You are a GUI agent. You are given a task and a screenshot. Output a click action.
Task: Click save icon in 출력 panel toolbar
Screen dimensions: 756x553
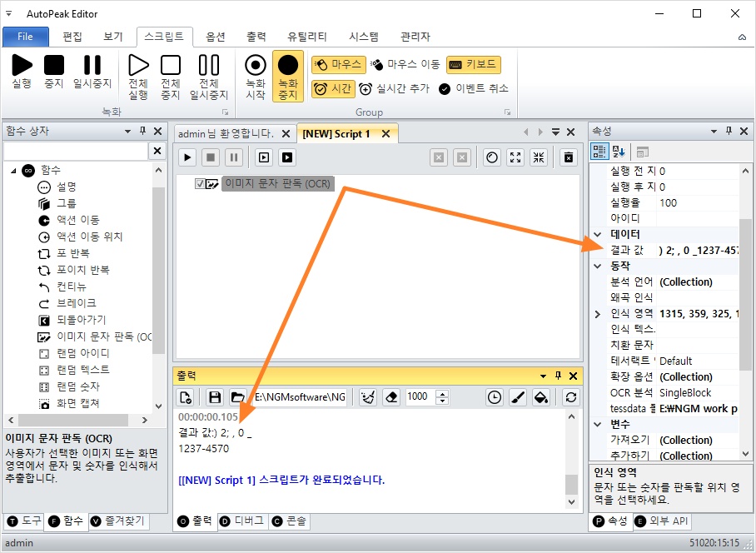tap(215, 397)
